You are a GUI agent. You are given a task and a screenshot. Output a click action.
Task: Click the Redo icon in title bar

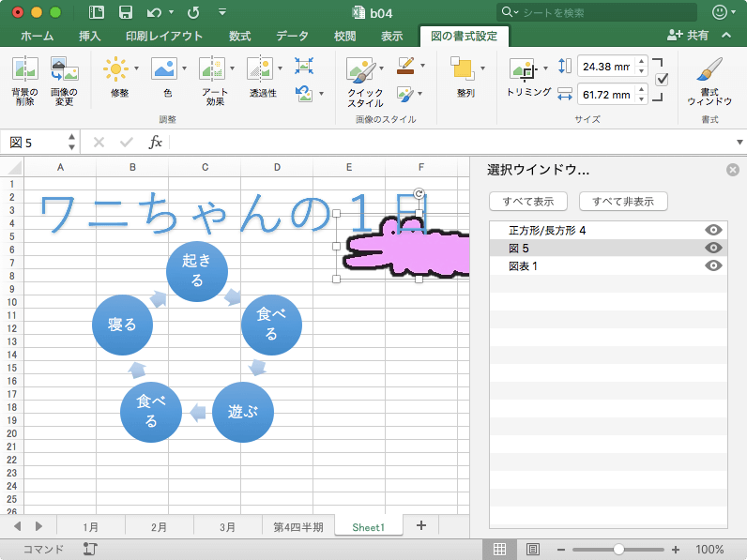193,12
